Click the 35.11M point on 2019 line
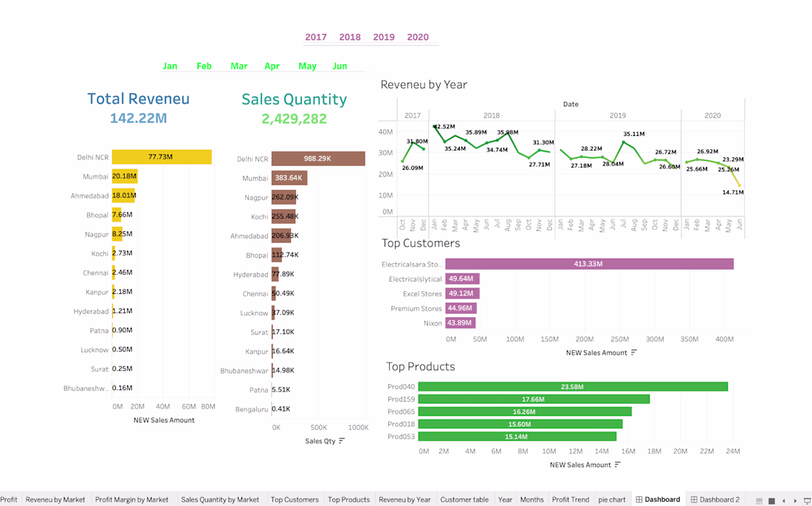Screen dimensions: 812x506 624,142
